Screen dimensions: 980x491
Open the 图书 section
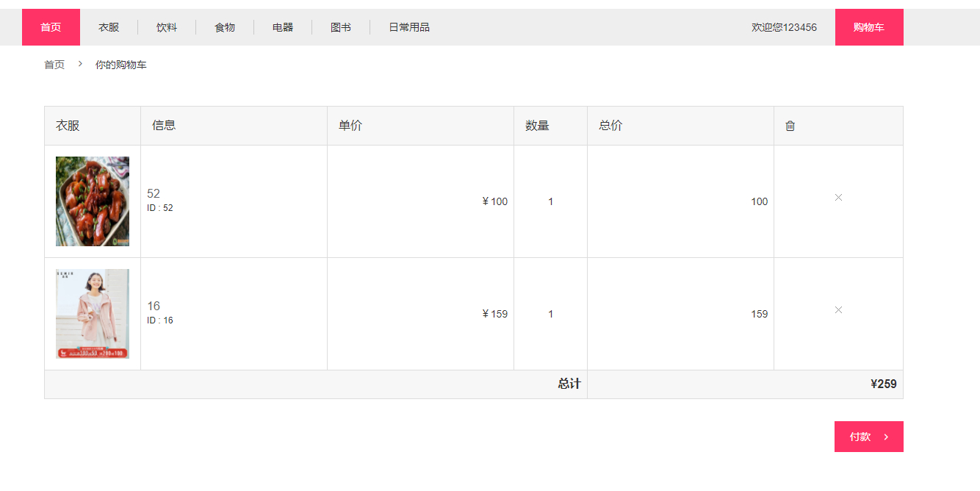point(340,26)
